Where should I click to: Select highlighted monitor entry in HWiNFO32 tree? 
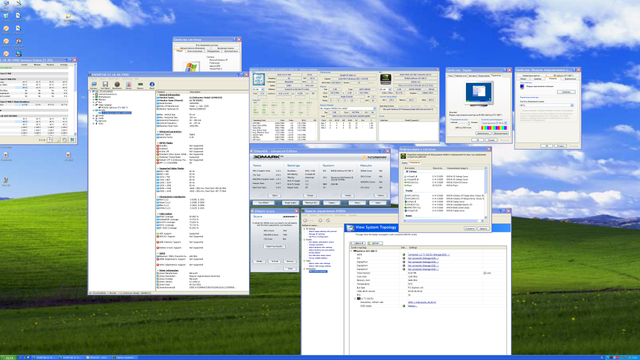click(116, 113)
